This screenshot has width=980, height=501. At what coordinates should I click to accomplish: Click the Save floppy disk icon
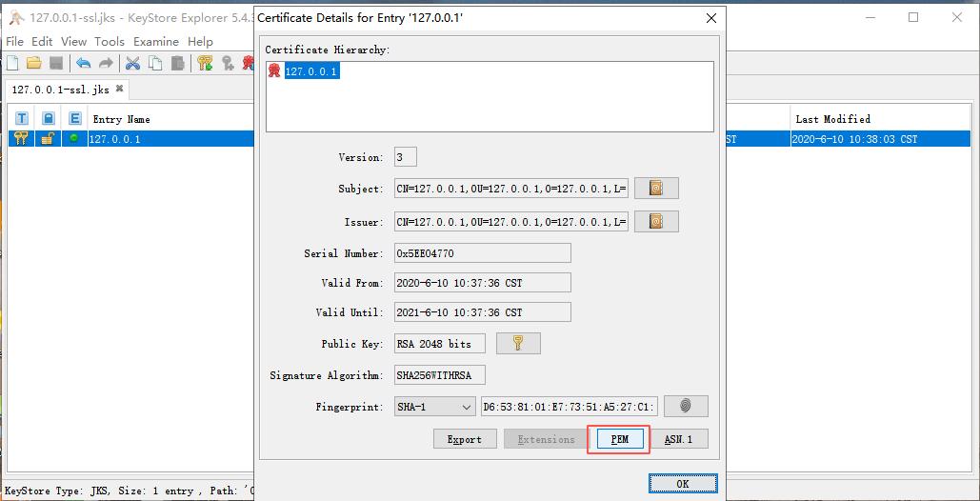pos(55,63)
